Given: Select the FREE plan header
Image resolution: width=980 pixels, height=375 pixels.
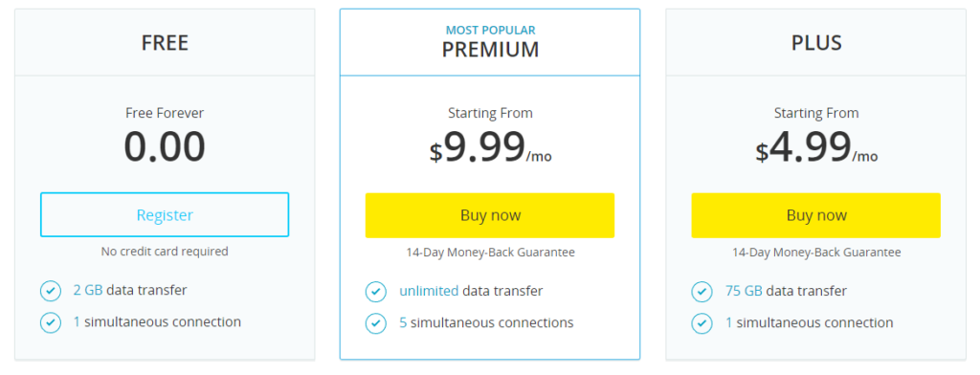Looking at the screenshot, I should click(x=165, y=42).
